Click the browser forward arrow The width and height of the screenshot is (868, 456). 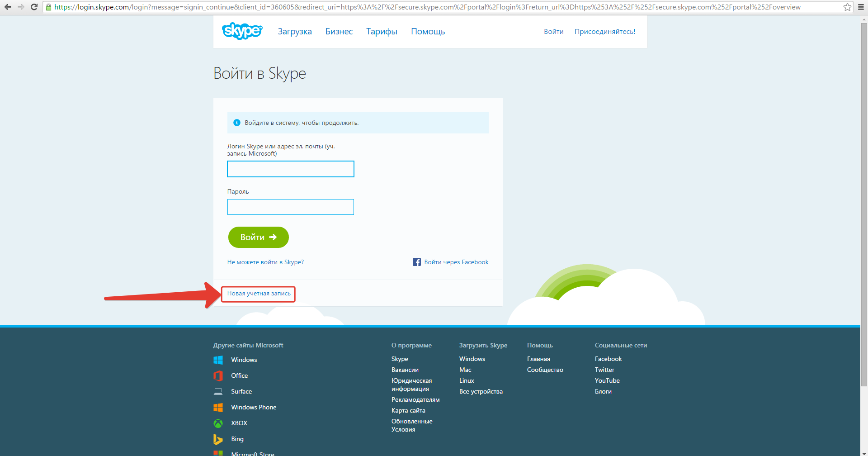[x=21, y=7]
